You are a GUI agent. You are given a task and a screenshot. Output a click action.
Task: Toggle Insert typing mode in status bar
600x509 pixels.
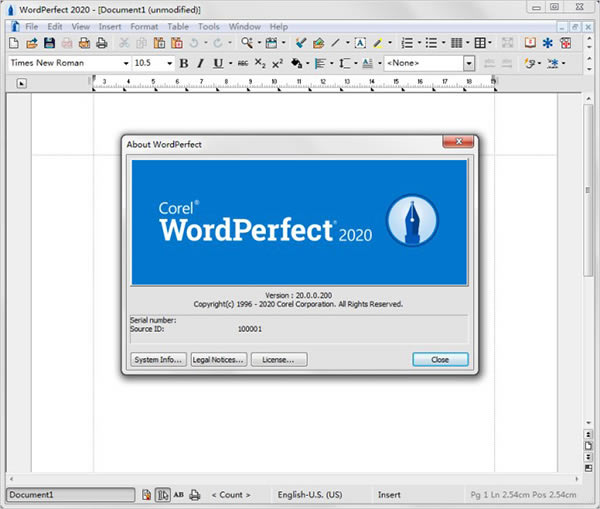click(389, 494)
